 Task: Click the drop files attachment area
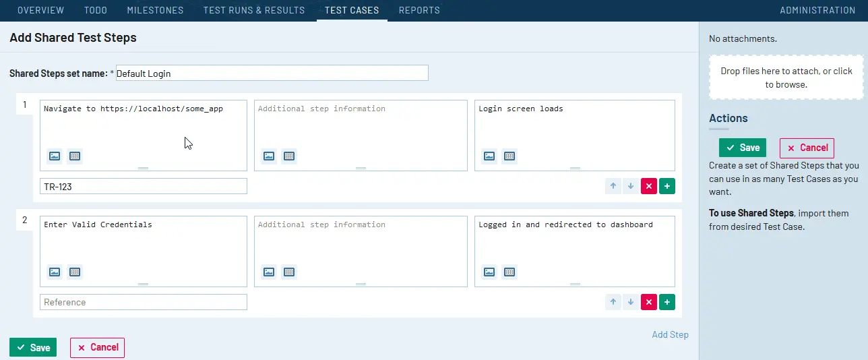(786, 78)
